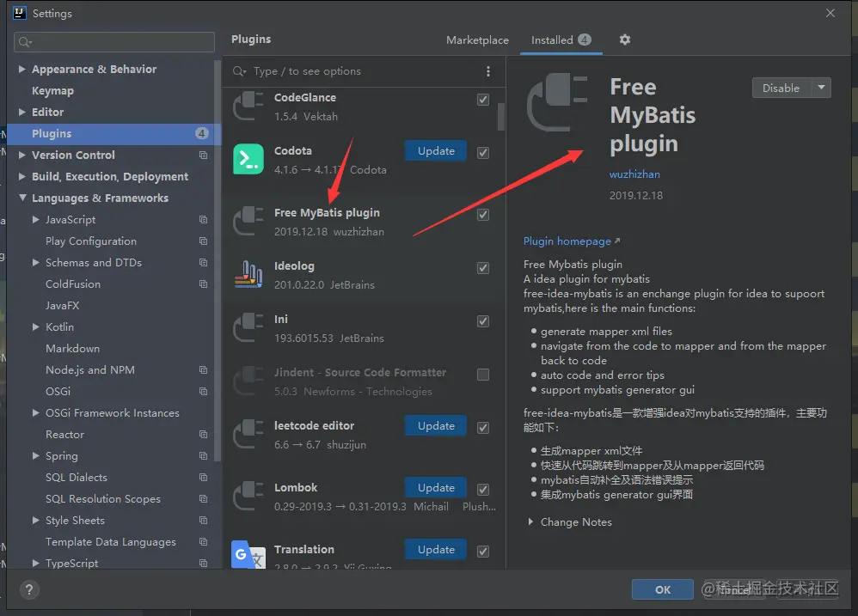Open the plugins gear settings icon
Viewport: 858px width, 616px height.
(625, 40)
